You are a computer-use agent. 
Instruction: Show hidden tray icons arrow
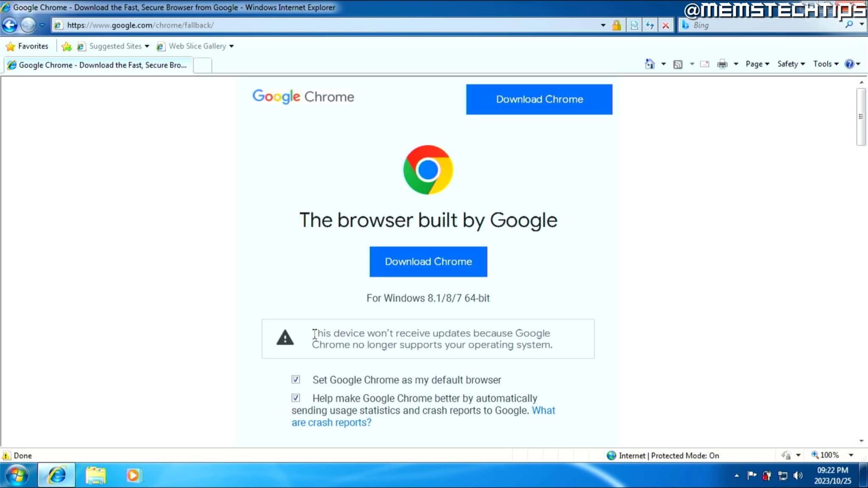click(737, 476)
